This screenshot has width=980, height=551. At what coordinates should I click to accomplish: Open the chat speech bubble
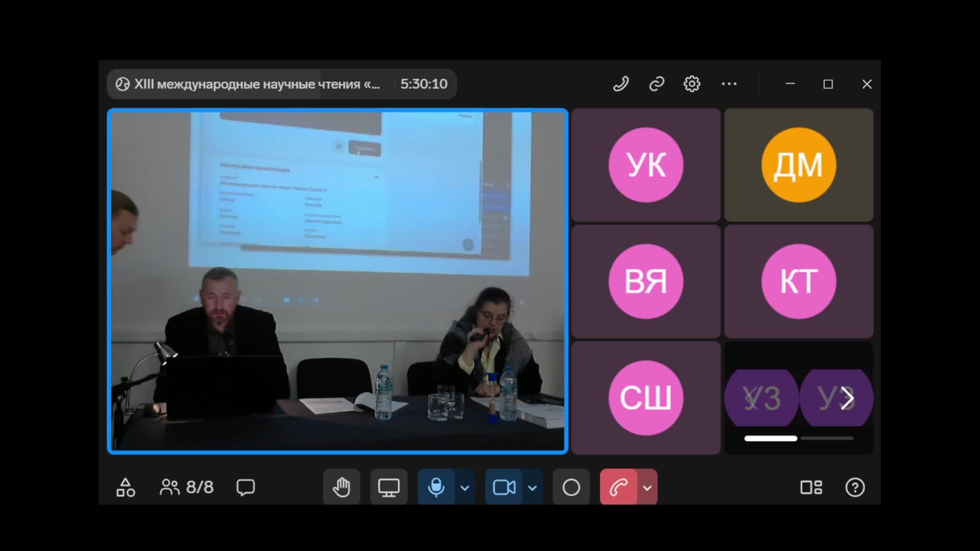(x=246, y=487)
